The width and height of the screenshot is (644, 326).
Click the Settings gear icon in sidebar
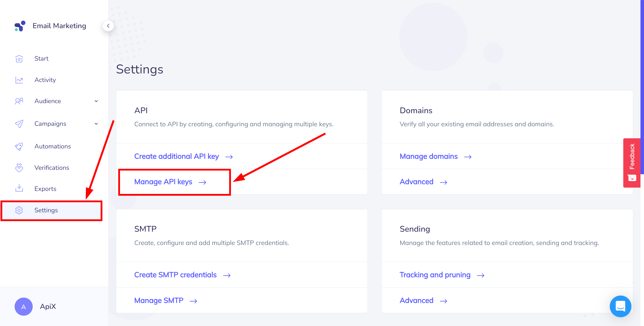click(x=19, y=210)
